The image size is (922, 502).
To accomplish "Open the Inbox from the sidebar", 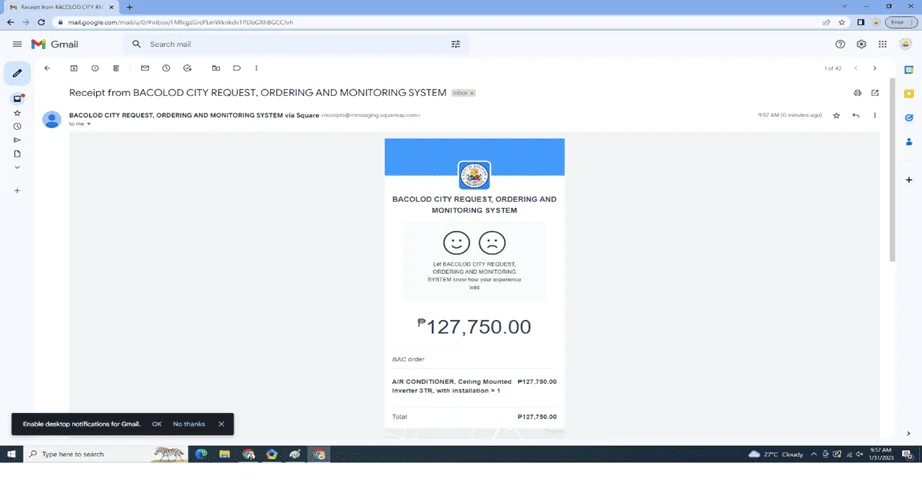I will [x=18, y=99].
